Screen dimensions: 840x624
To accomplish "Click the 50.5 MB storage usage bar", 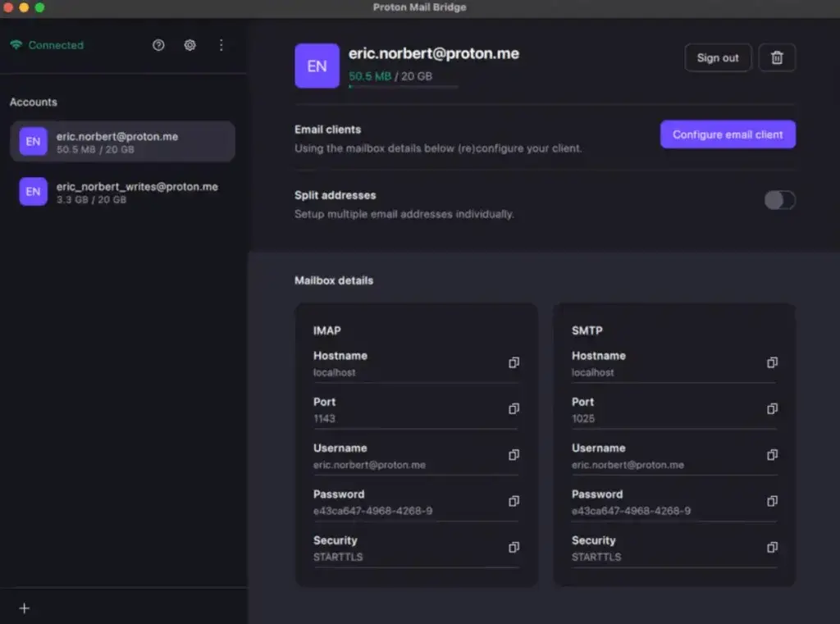I will tap(403, 86).
